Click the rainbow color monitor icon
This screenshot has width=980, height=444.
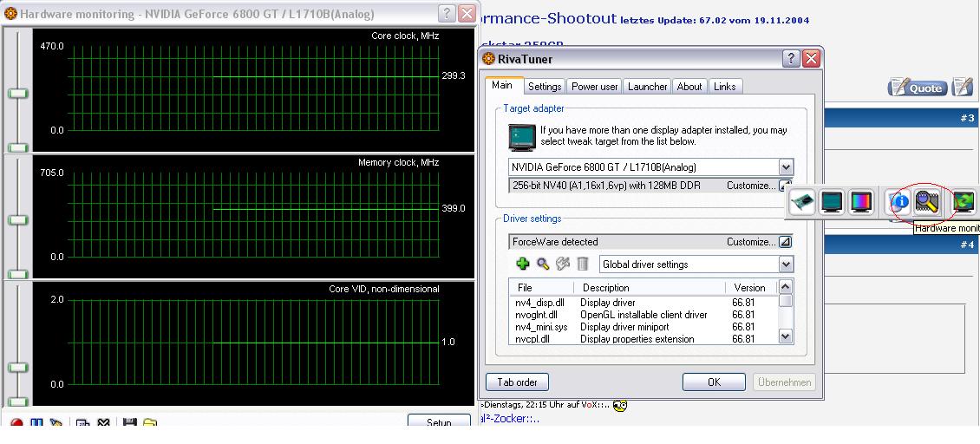[x=861, y=203]
